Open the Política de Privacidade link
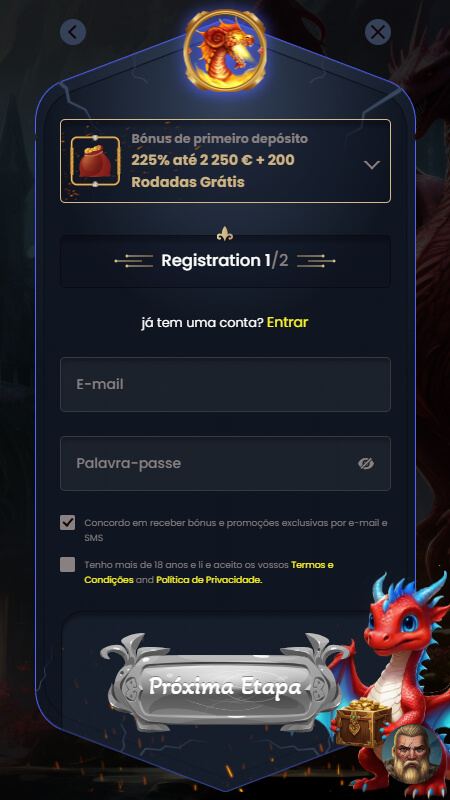Viewport: 450px width, 800px height. coord(209,580)
